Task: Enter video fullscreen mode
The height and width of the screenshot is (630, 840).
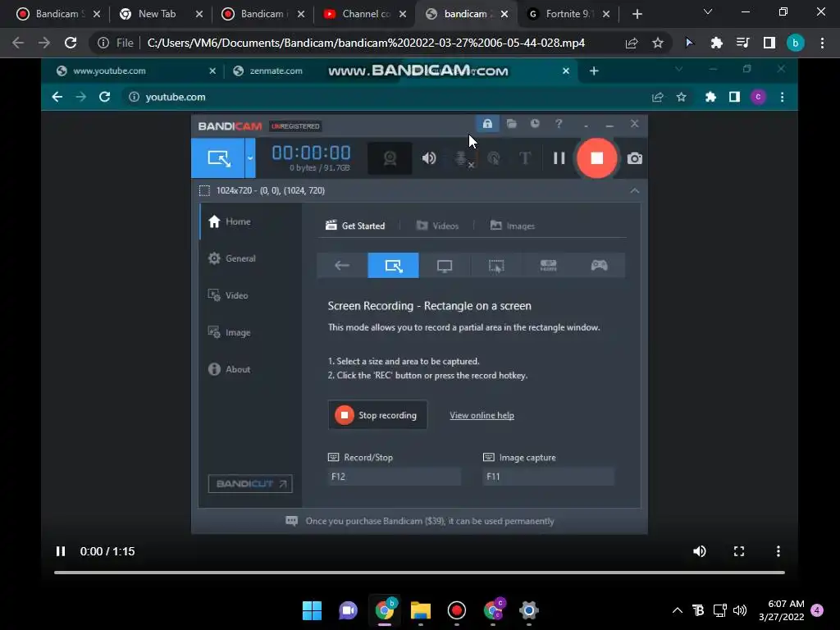Action: 739,551
